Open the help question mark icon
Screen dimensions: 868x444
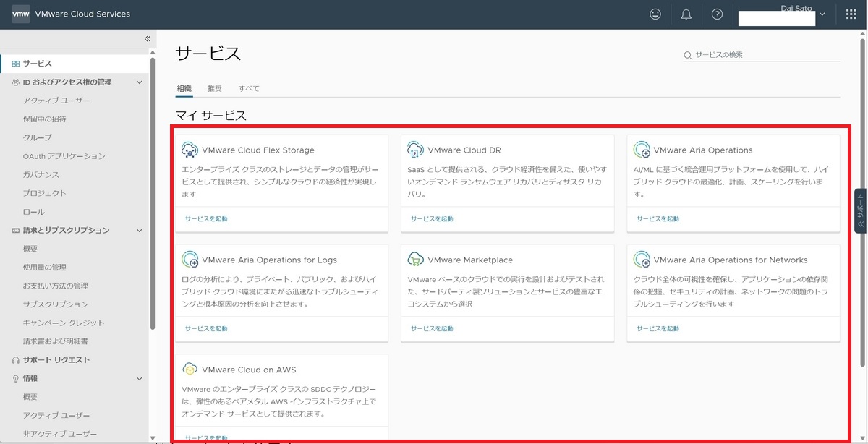tap(717, 14)
